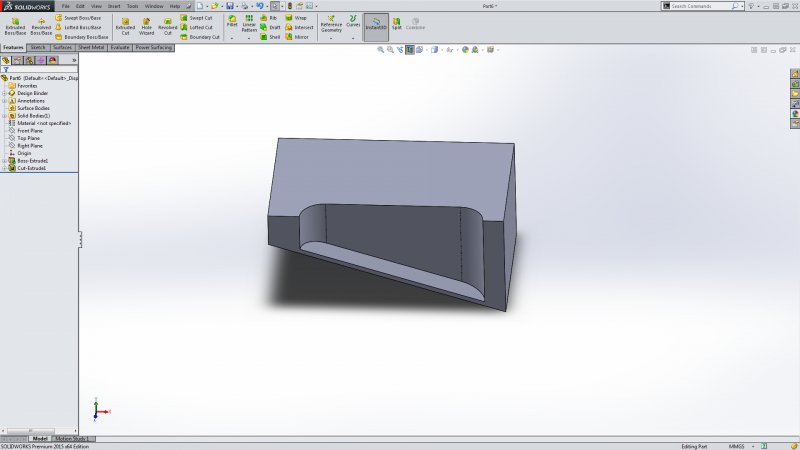Click the Search Commands field
The height and width of the screenshot is (450, 800).
[x=701, y=6]
